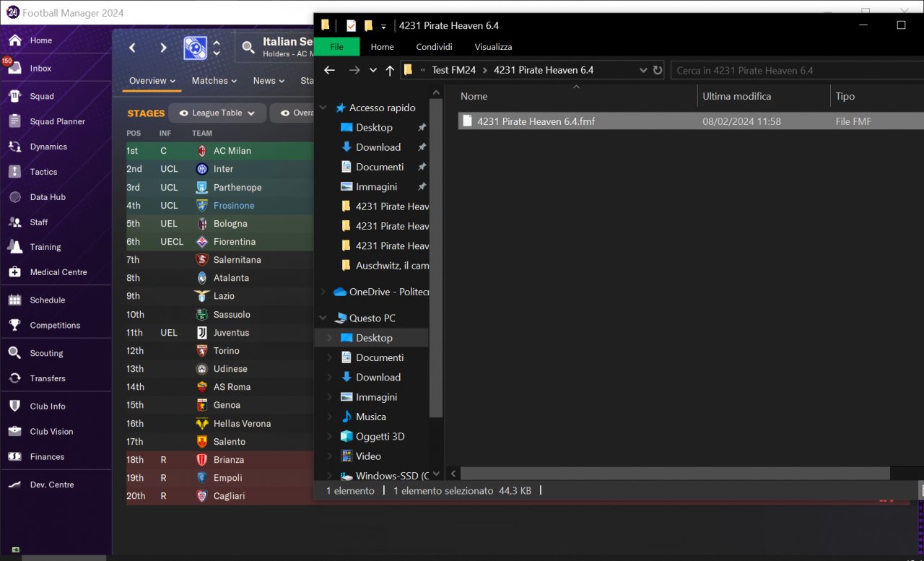This screenshot has width=924, height=561.
Task: Refresh the Explorer folder view
Action: 658,70
